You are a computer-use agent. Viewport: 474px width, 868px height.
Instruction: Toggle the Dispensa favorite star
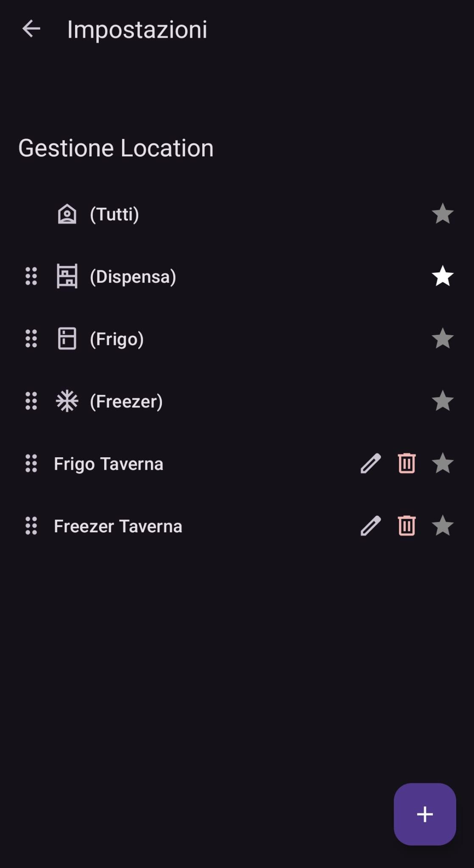click(x=442, y=276)
